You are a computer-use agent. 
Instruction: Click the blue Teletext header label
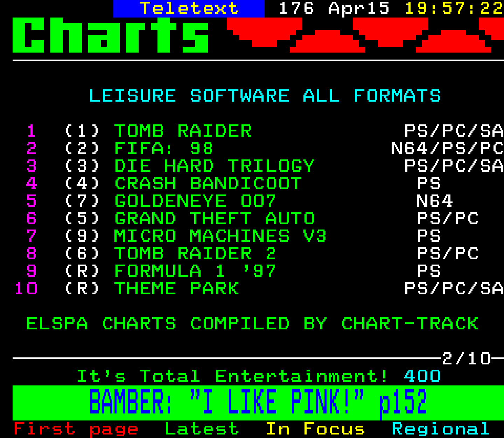pos(189,8)
